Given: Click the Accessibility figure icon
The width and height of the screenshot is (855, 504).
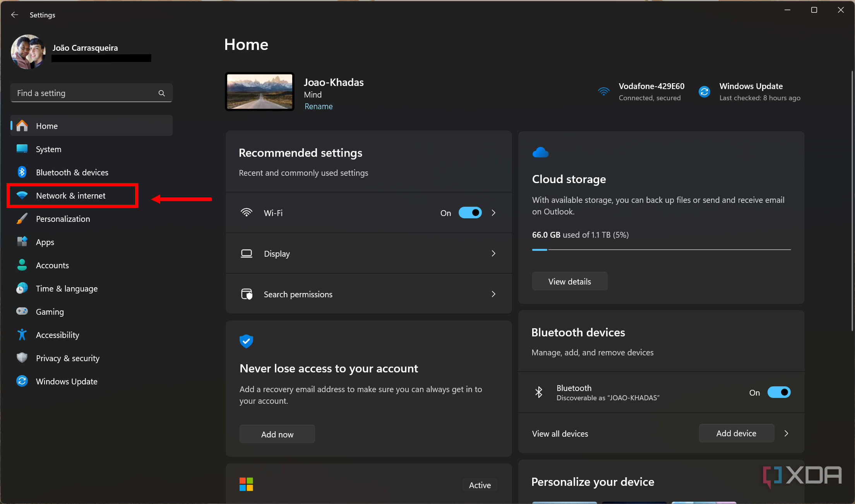Looking at the screenshot, I should (x=22, y=335).
